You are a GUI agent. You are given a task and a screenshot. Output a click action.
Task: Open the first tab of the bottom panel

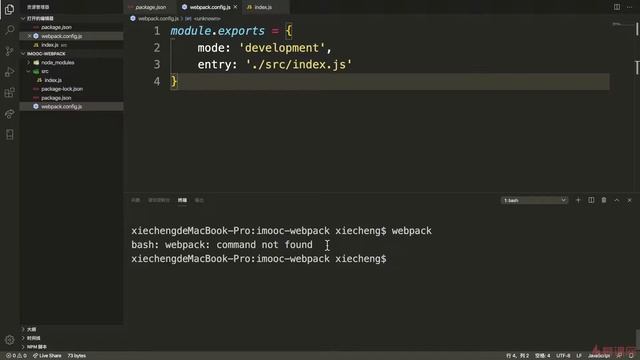coord(136,200)
